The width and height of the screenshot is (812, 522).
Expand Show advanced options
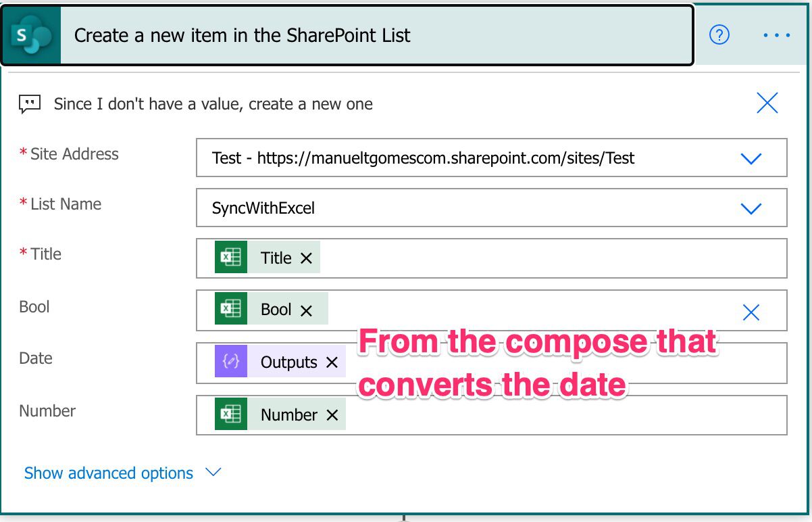pyautogui.click(x=213, y=472)
